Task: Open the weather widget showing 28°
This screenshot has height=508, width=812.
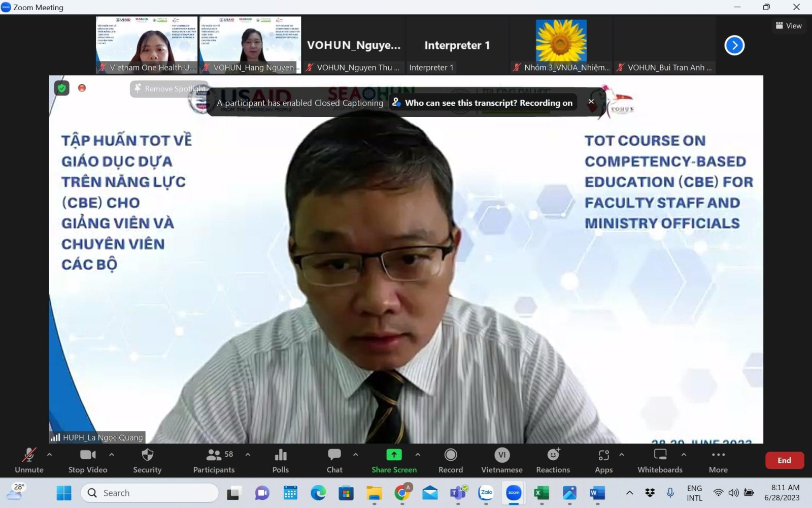Action: point(16,492)
